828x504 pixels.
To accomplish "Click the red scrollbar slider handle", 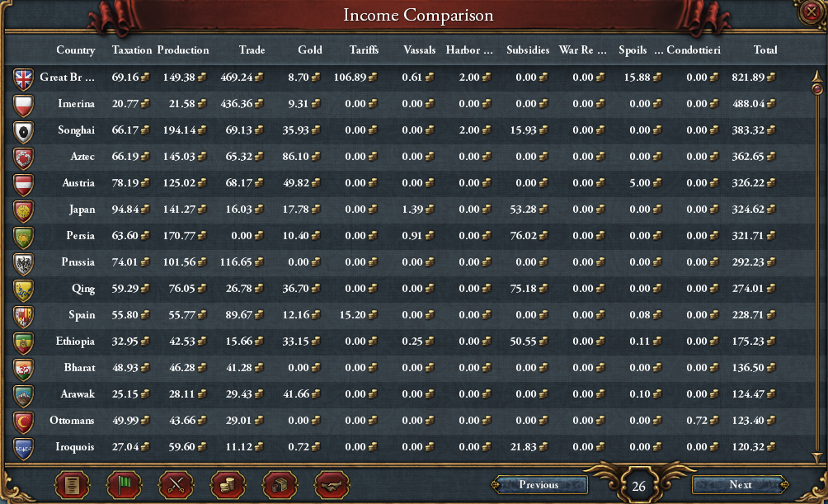I will point(817,89).
